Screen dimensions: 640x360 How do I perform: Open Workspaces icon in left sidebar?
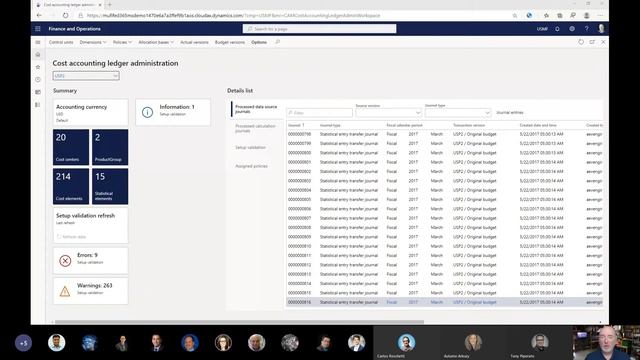tap(38, 92)
